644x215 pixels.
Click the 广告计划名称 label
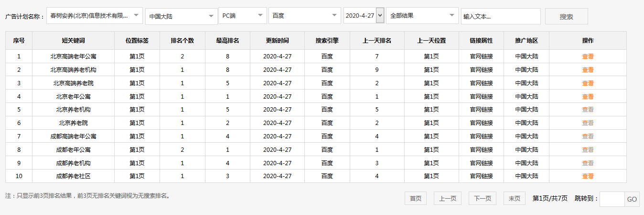(x=25, y=16)
